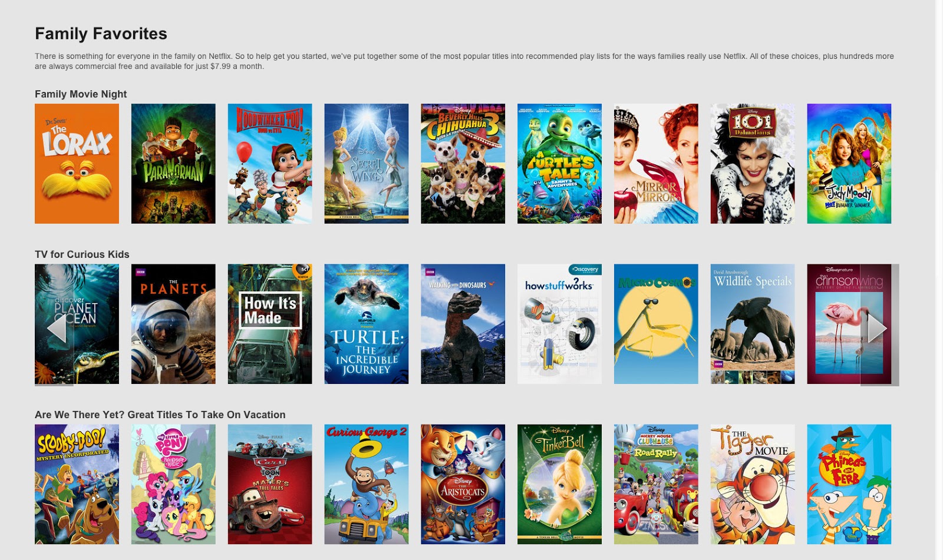Select the Phineas and Ferb poster
This screenshot has height=560, width=943.
coord(849,484)
